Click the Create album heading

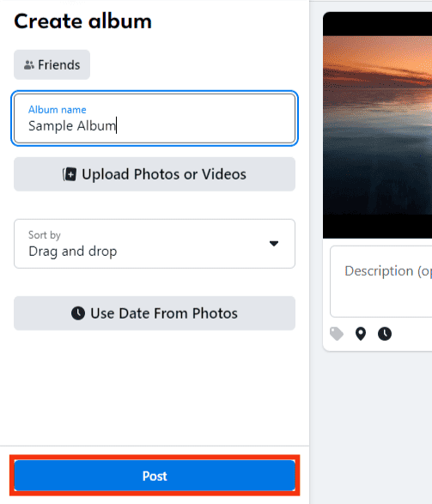[82, 21]
